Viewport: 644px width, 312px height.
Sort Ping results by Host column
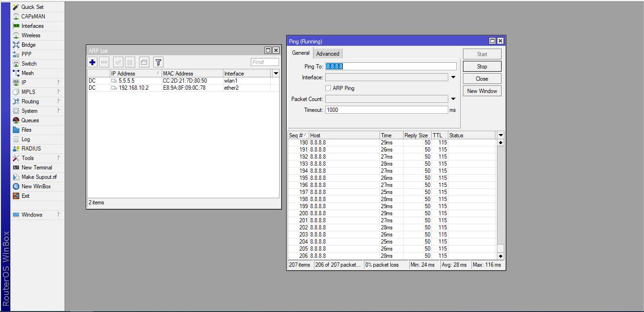[x=344, y=135]
